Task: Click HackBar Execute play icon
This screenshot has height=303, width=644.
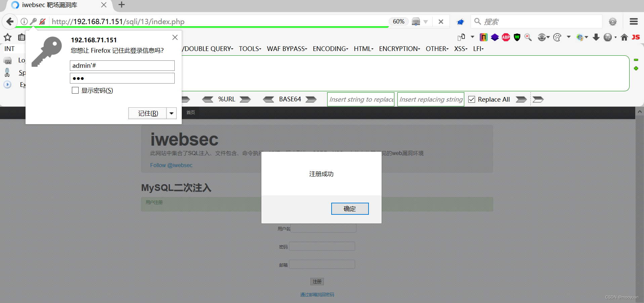Action: pyautogui.click(x=7, y=85)
